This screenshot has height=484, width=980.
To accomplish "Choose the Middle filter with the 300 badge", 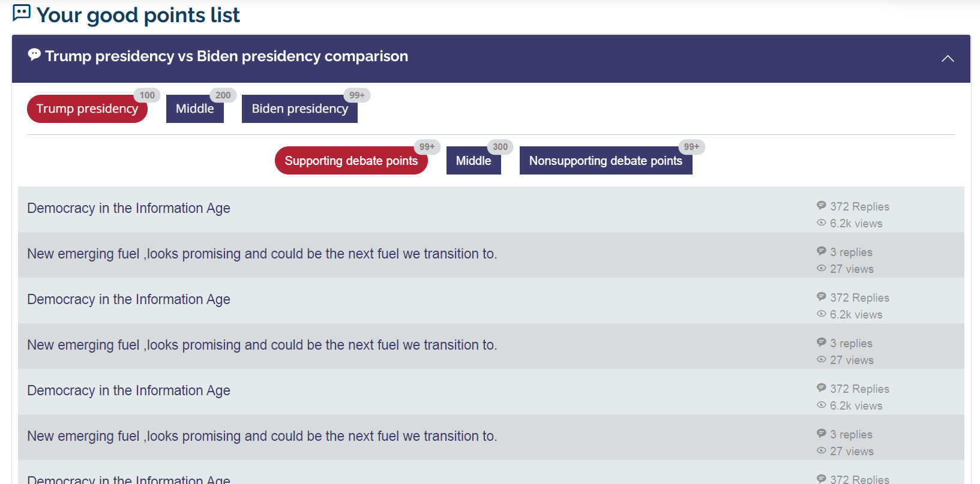I will (x=473, y=161).
